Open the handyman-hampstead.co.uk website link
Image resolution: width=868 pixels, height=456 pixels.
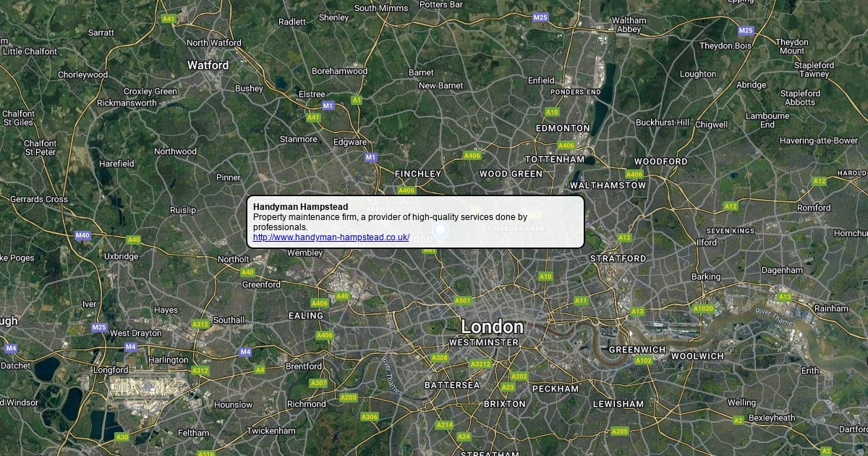[331, 237]
